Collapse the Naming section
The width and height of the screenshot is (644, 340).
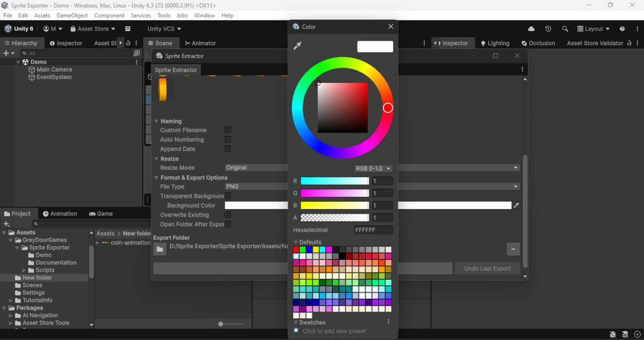pyautogui.click(x=157, y=121)
